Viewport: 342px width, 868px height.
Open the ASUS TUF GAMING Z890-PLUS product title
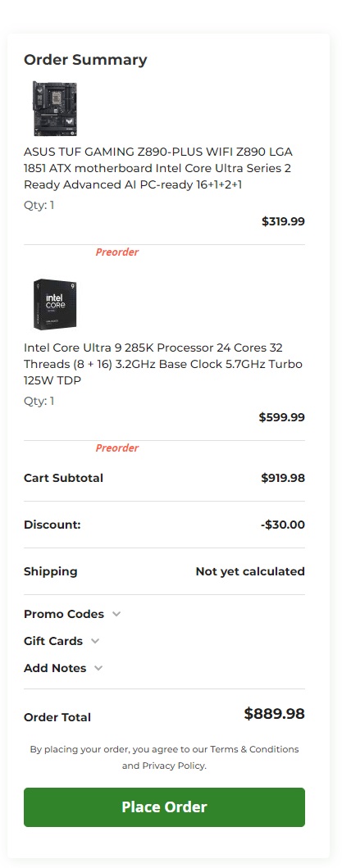pyautogui.click(x=158, y=168)
